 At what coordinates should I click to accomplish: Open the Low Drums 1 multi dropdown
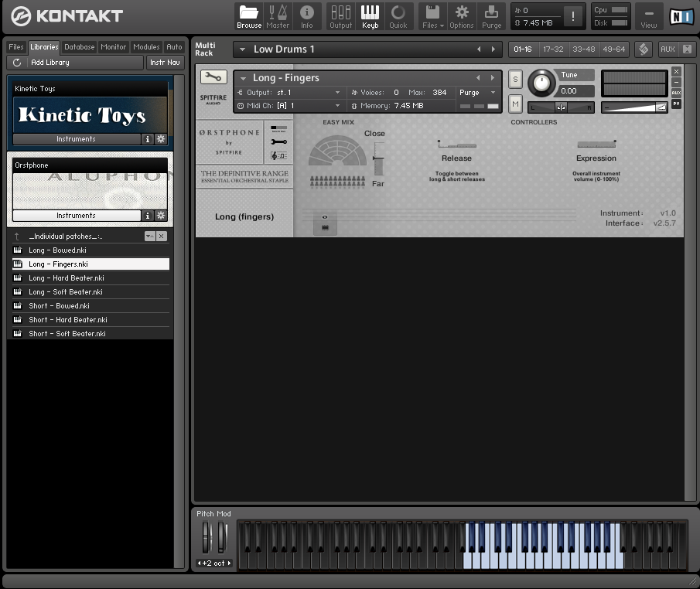(x=242, y=49)
